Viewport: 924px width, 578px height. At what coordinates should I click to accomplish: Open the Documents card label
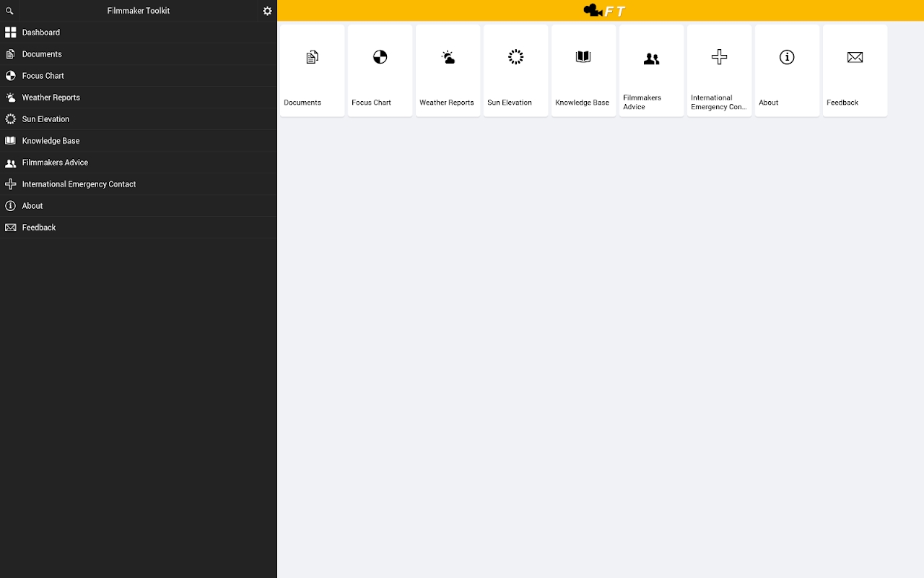(x=302, y=103)
